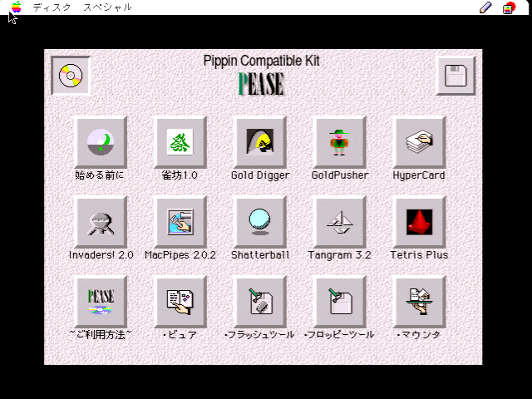Image resolution: width=532 pixels, height=399 pixels.
Task: Click the Pippin Compatible Kit title
Action: point(261,61)
